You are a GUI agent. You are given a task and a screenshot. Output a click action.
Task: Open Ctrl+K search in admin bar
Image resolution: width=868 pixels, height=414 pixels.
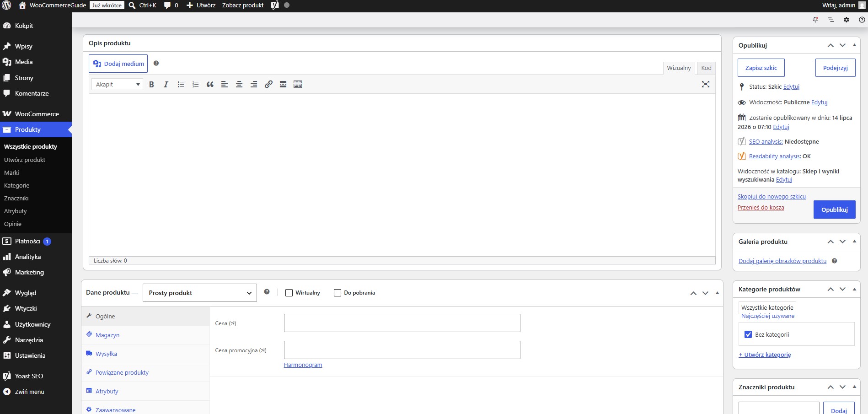[142, 5]
